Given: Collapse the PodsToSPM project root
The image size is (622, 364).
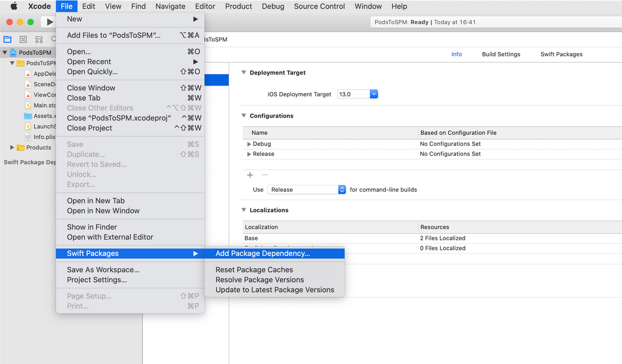Looking at the screenshot, I should pyautogui.click(x=5, y=52).
